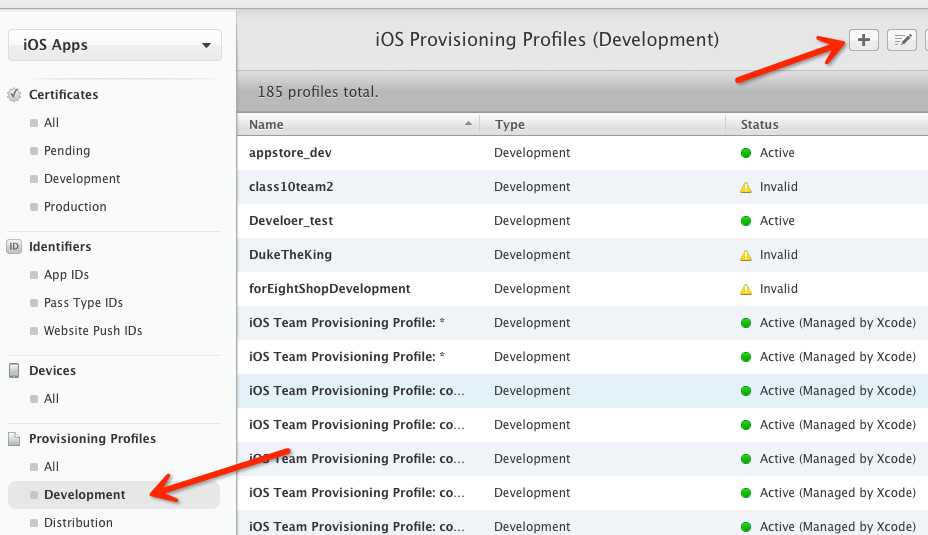Open Pass Type IDs list
This screenshot has height=535, width=928.
pos(83,303)
